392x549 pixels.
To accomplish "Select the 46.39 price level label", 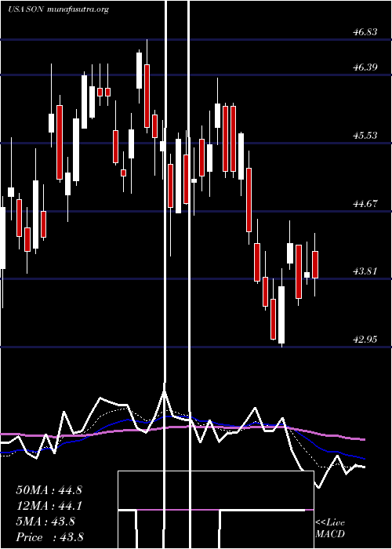I will pos(365,67).
